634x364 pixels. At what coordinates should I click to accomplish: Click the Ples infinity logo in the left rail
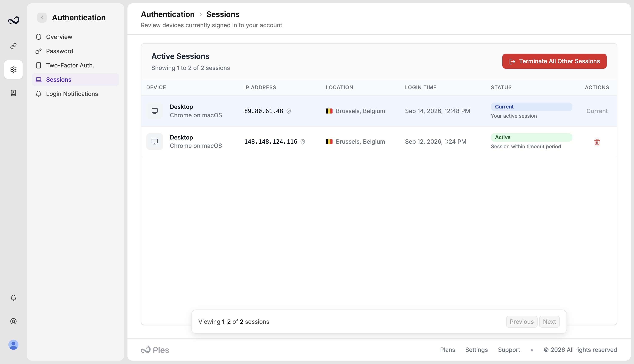tap(13, 20)
